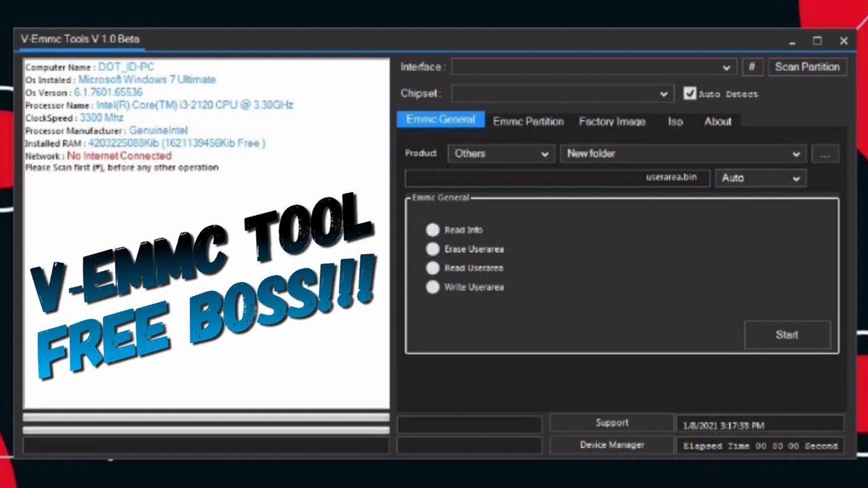Image resolution: width=868 pixels, height=488 pixels.
Task: Click the status field under progress bars
Action: [206, 445]
